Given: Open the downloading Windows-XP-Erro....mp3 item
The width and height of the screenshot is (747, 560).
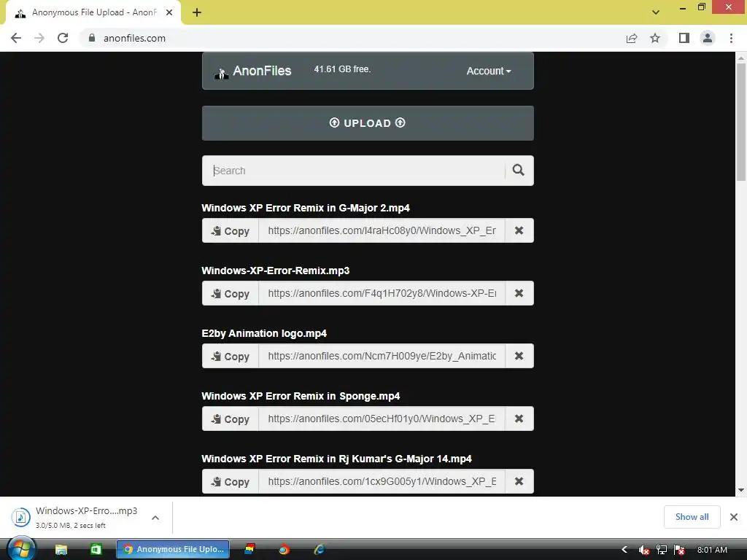Looking at the screenshot, I should click(76, 517).
